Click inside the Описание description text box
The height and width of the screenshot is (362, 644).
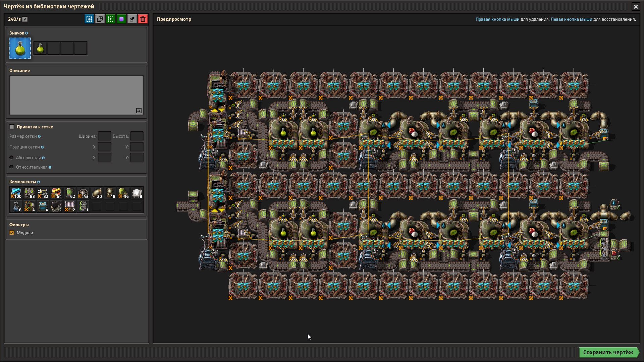point(76,95)
